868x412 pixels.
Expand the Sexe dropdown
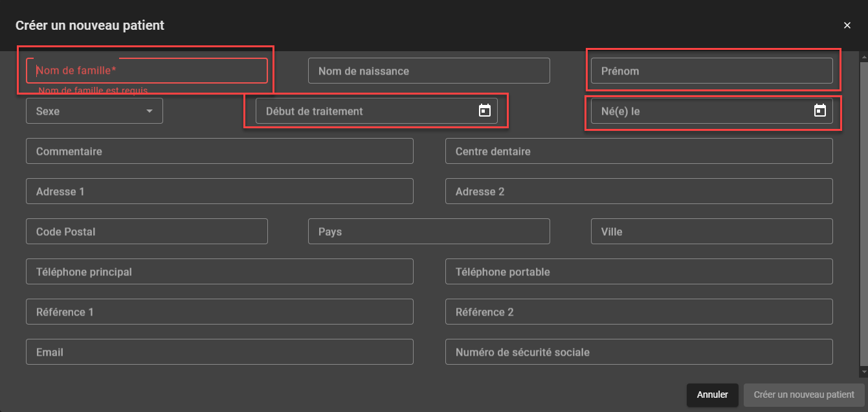95,111
